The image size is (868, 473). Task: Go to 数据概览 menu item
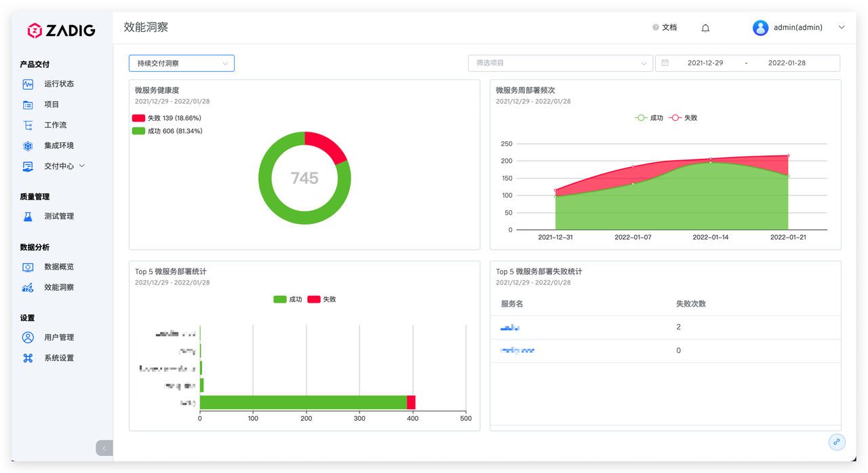pyautogui.click(x=59, y=267)
